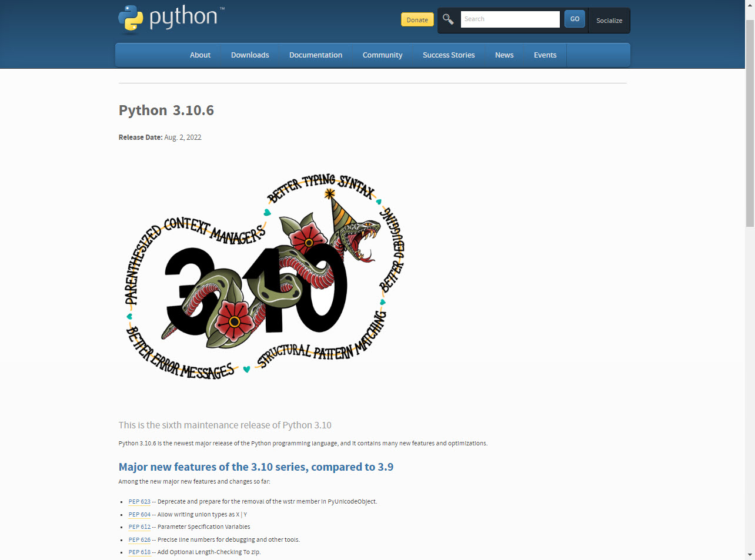
Task: Click the scrollbar up arrow
Action: [750, 5]
